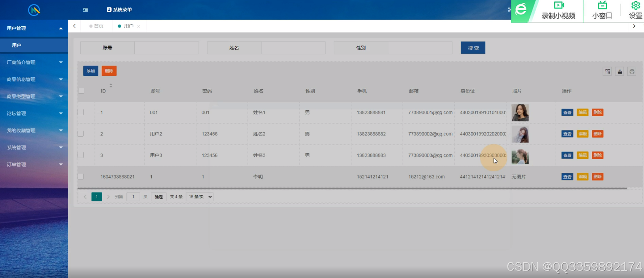Click the 账号 search input field
The image size is (644, 278).
coord(166,48)
